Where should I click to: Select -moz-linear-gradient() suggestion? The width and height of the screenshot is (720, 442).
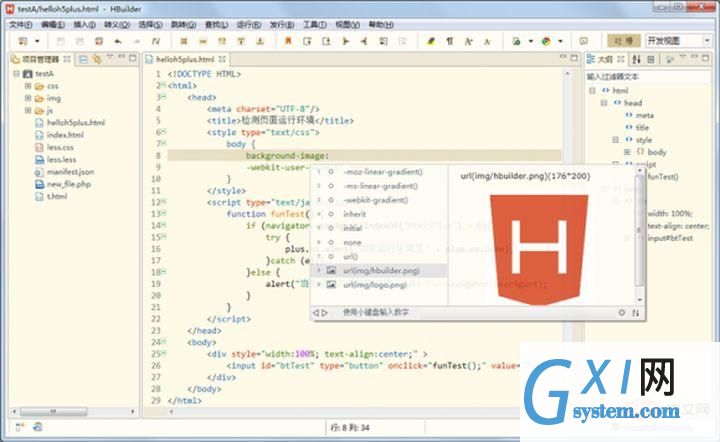point(379,172)
